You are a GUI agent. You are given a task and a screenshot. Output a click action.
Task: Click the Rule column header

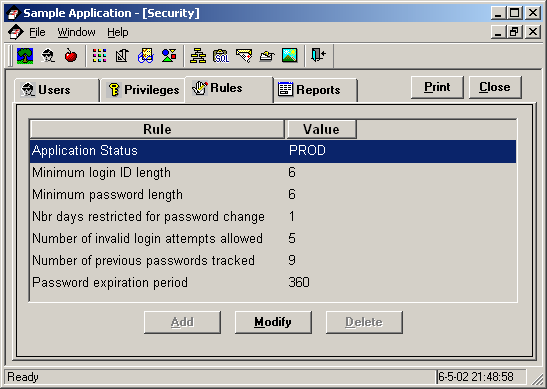157,129
